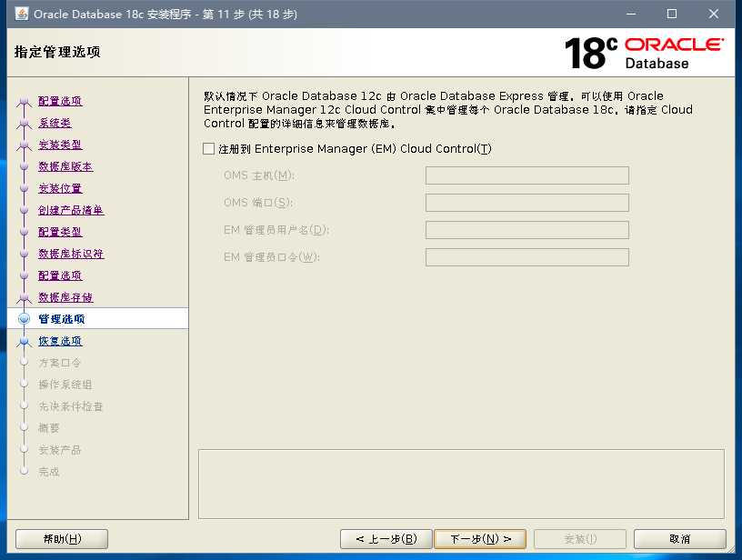Open the 配置类型 step link
742x560 pixels.
coord(60,232)
